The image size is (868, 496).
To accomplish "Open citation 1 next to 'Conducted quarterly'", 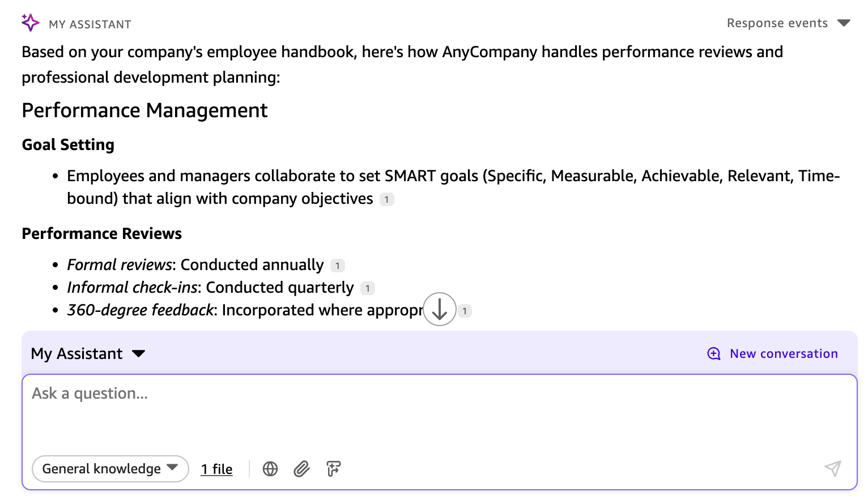I will 368,288.
